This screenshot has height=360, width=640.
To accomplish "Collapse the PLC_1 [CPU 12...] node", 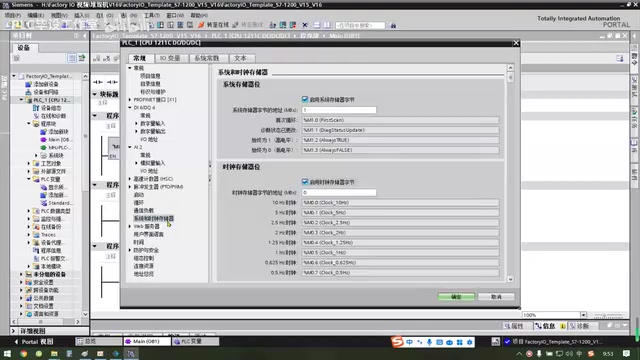I will (21, 100).
